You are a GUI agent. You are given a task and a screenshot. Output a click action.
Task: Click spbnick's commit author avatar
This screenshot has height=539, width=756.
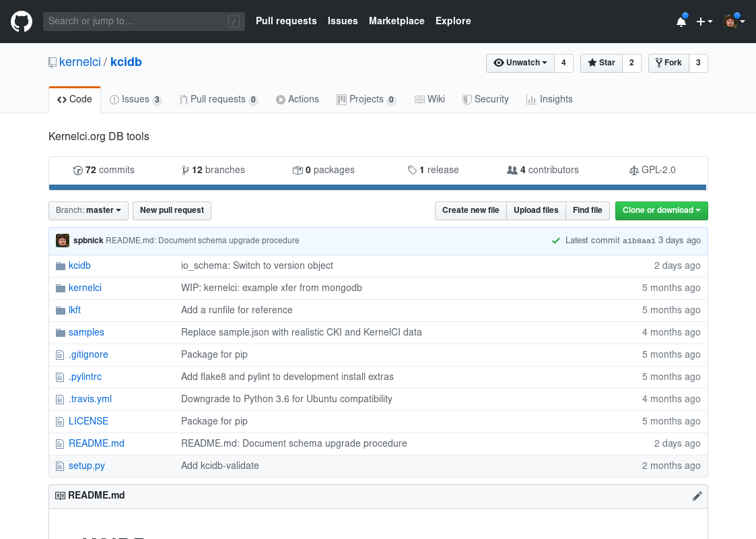(63, 241)
